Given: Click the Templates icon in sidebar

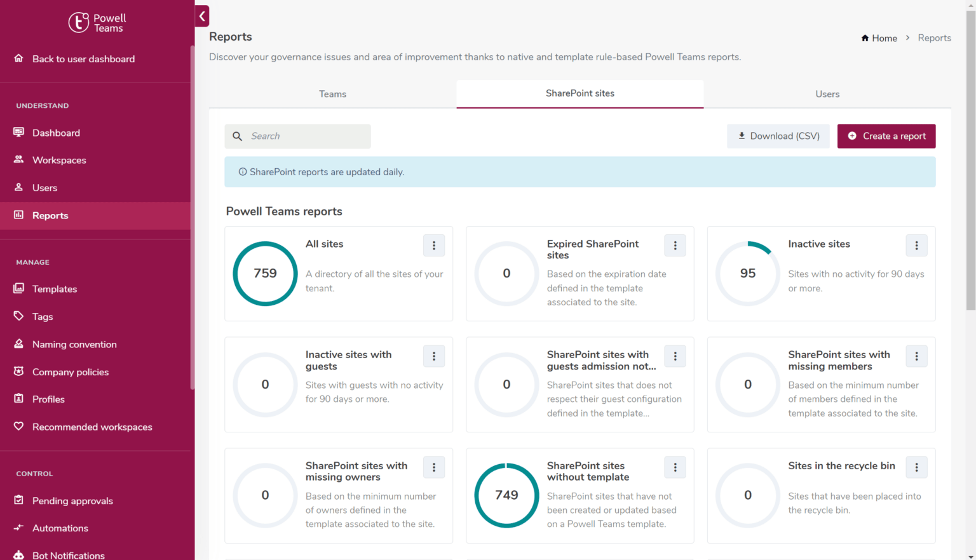Looking at the screenshot, I should [x=18, y=288].
